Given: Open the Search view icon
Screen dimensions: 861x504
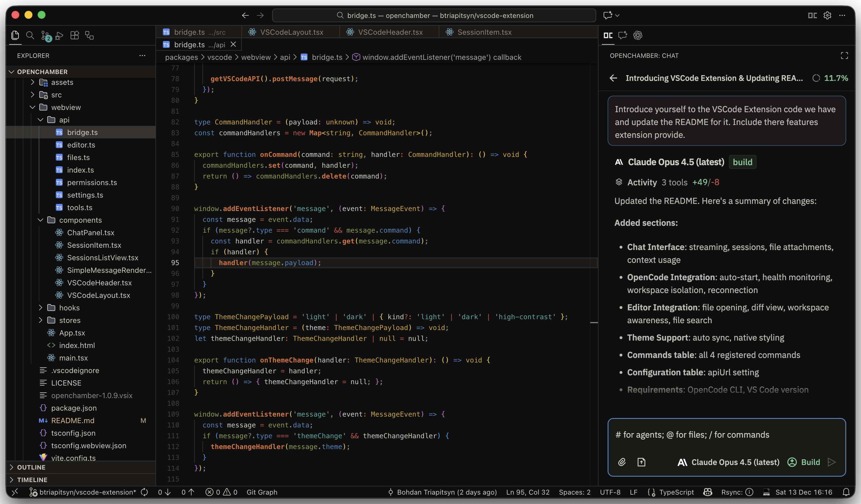Looking at the screenshot, I should click(30, 35).
